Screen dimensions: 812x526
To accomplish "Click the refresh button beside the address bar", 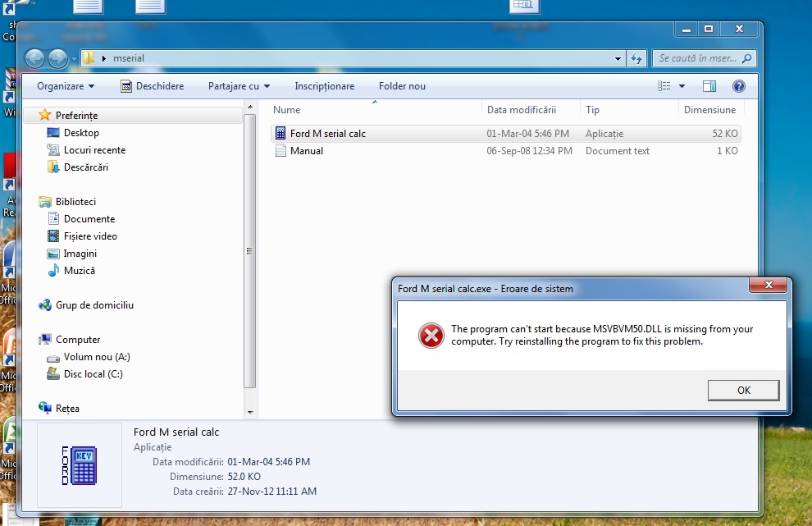I will pos(637,59).
